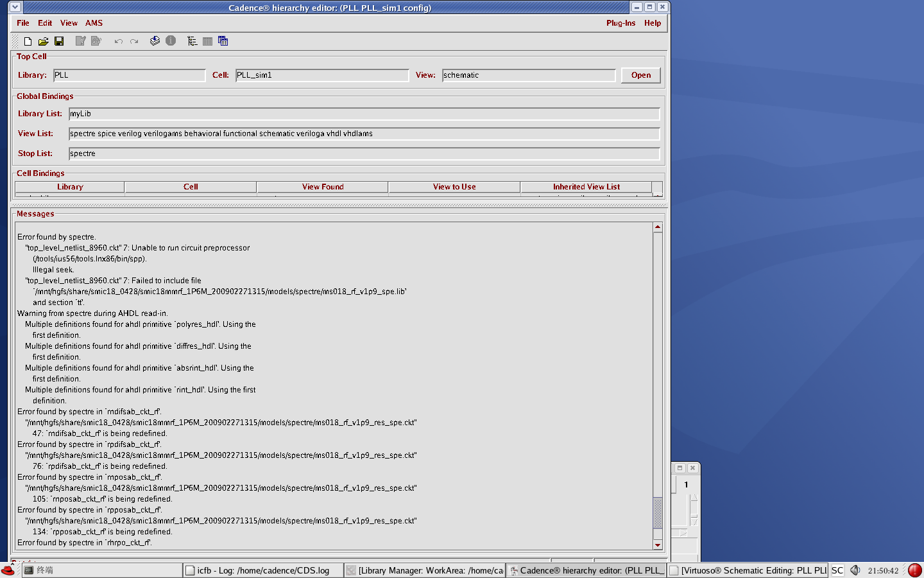The image size is (924, 578).
Task: Click the Open button for top cell
Action: click(x=640, y=75)
